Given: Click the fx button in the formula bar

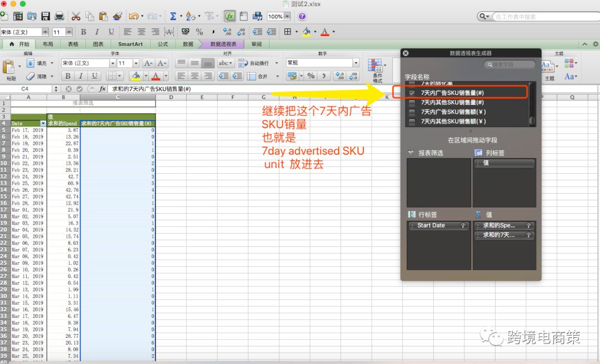Looking at the screenshot, I should click(102, 89).
